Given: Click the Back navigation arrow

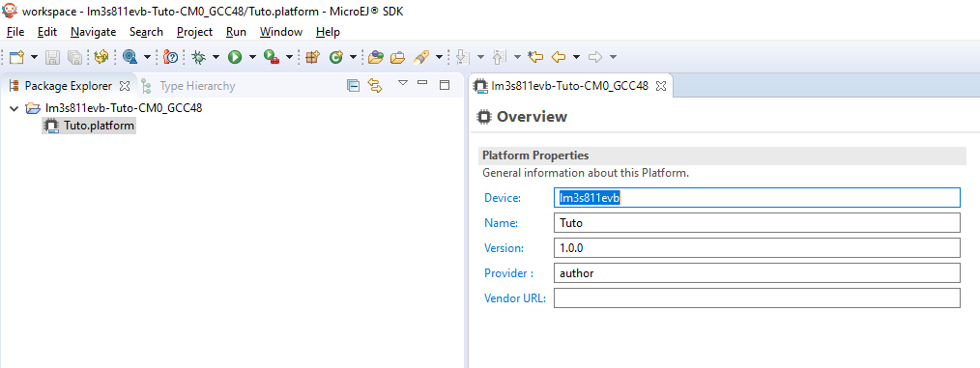Looking at the screenshot, I should click(x=558, y=57).
